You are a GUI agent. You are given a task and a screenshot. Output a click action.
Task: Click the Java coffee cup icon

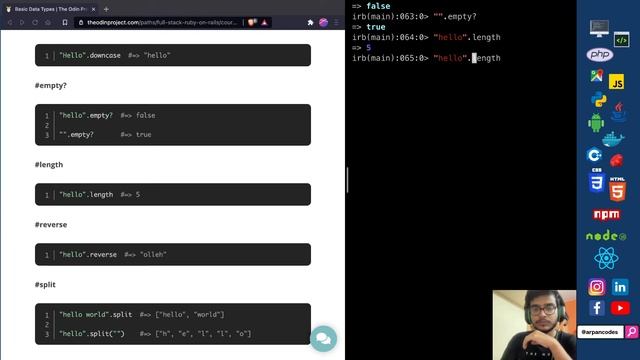pos(619,111)
